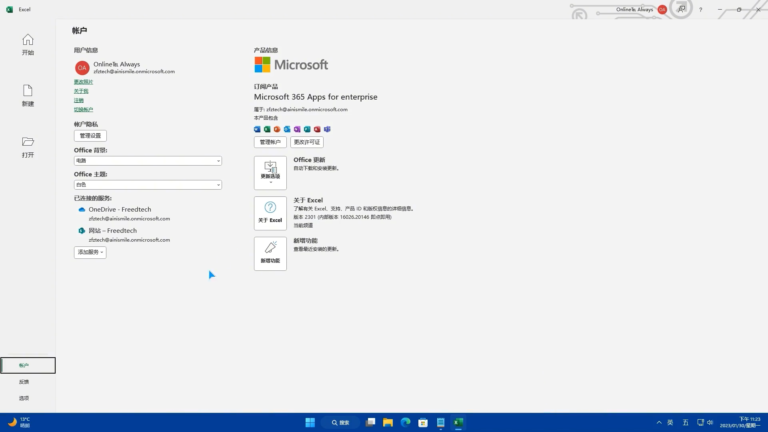768x432 pixels.
Task: Open the 打开 (Open) page in sidebar
Action: click(x=28, y=147)
